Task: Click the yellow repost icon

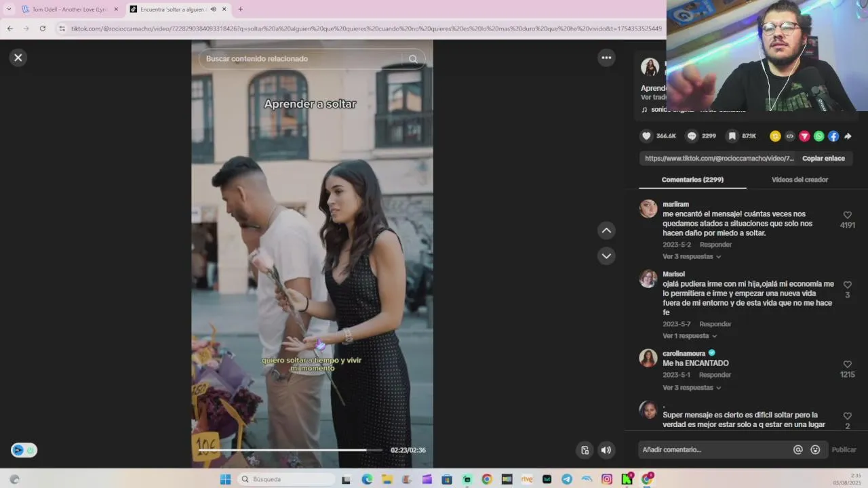Action: coord(775,136)
